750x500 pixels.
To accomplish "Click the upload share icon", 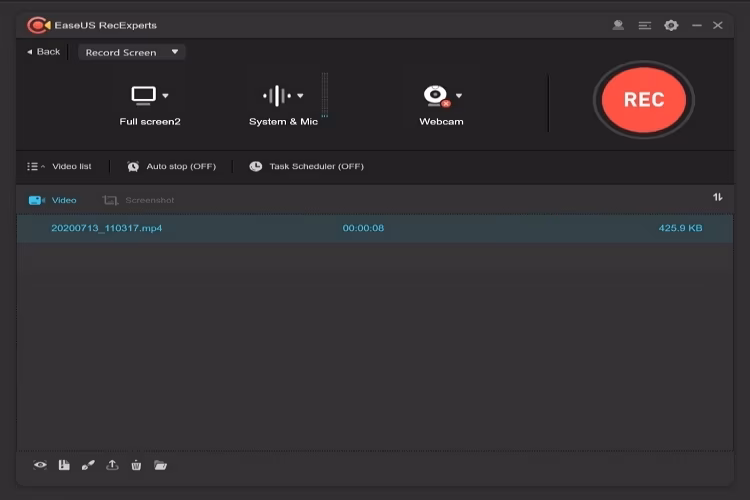I will (112, 465).
